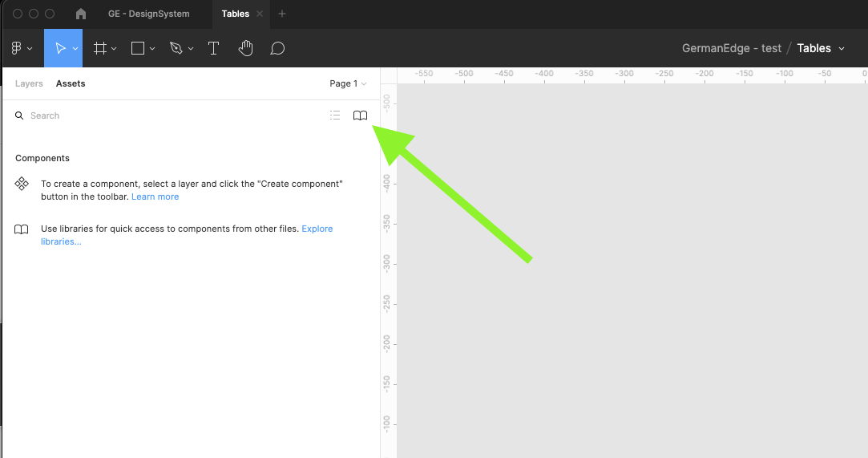Select the Frame tool
The height and width of the screenshot is (458, 868).
point(100,48)
